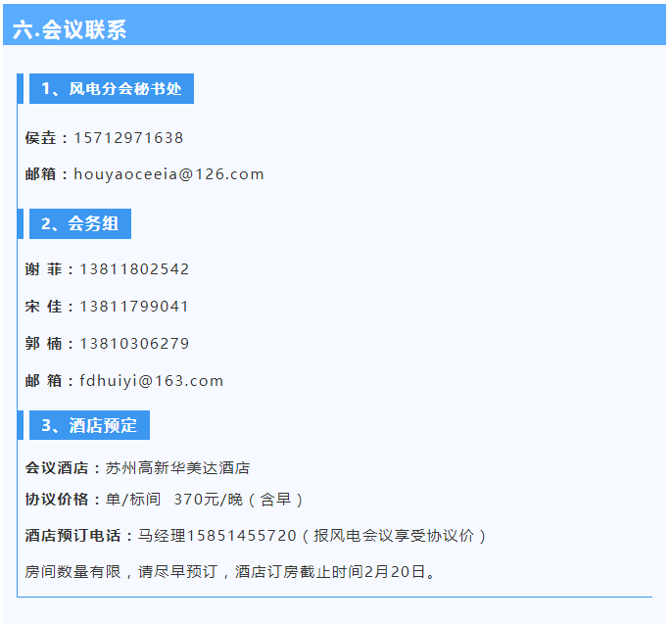Click phone number 15712971638
This screenshot has width=672, height=624.
(128, 138)
